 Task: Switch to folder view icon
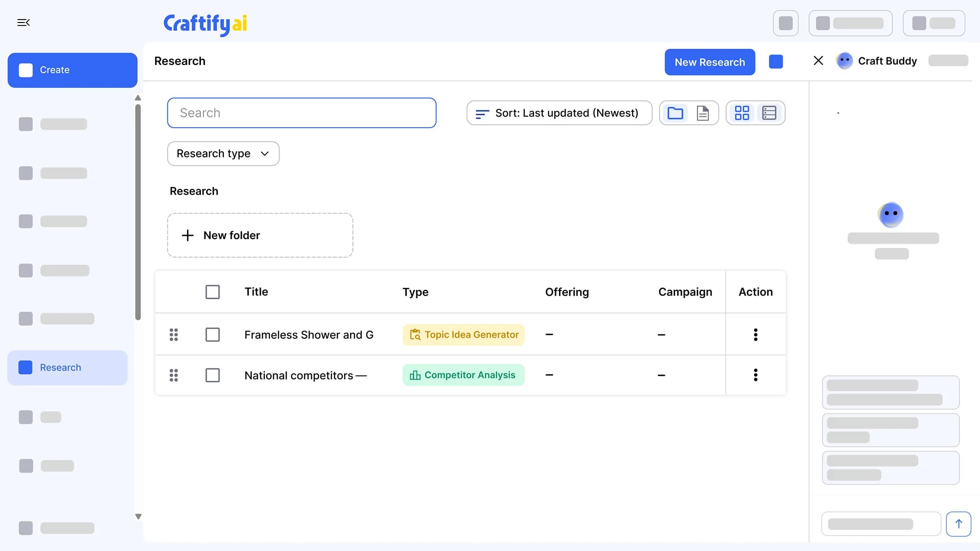(675, 113)
